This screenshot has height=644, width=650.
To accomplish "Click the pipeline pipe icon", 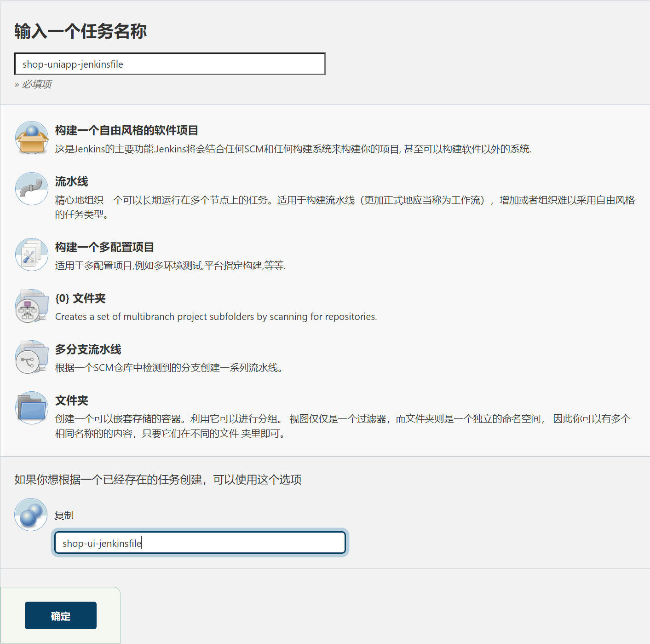I will coord(32,189).
